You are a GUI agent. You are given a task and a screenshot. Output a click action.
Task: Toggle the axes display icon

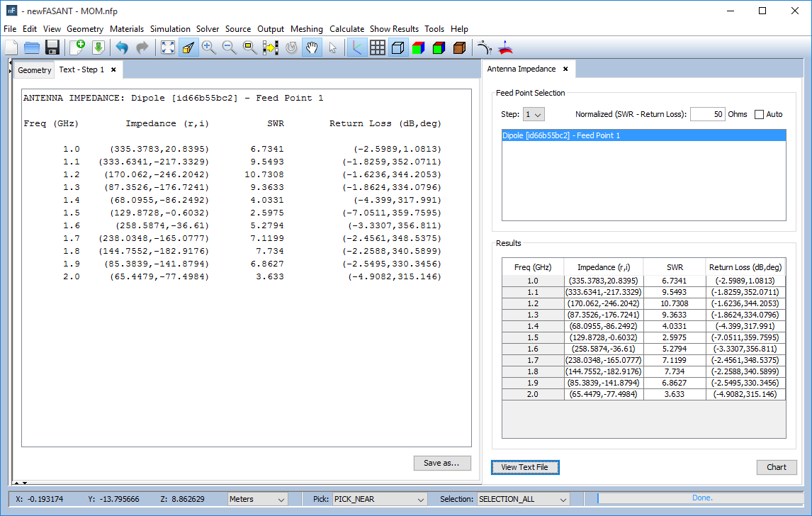(x=357, y=47)
